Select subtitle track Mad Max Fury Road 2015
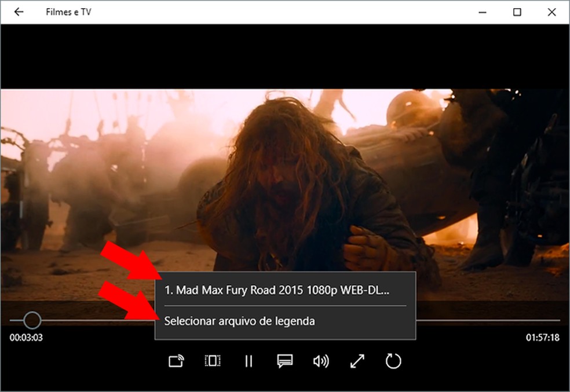The width and height of the screenshot is (570, 392). point(285,290)
